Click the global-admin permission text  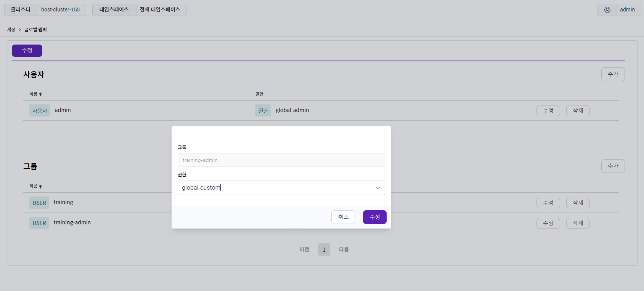[292, 110]
